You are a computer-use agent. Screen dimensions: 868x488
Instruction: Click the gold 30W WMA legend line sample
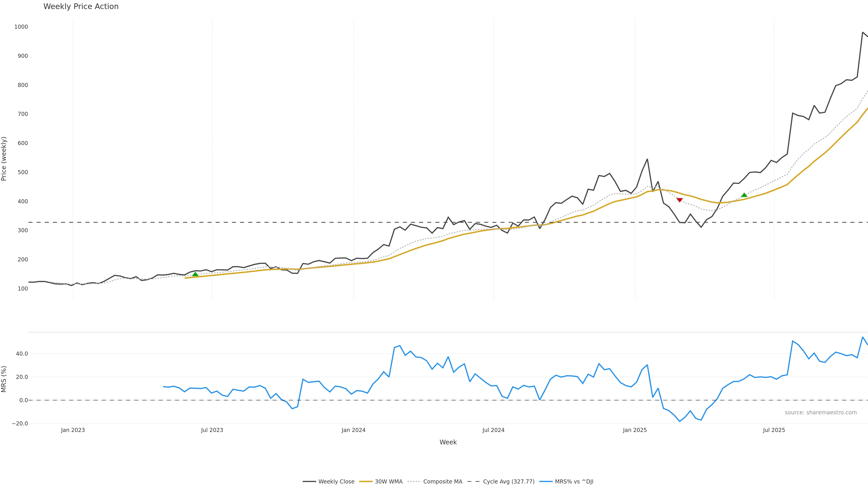pyautogui.click(x=366, y=482)
